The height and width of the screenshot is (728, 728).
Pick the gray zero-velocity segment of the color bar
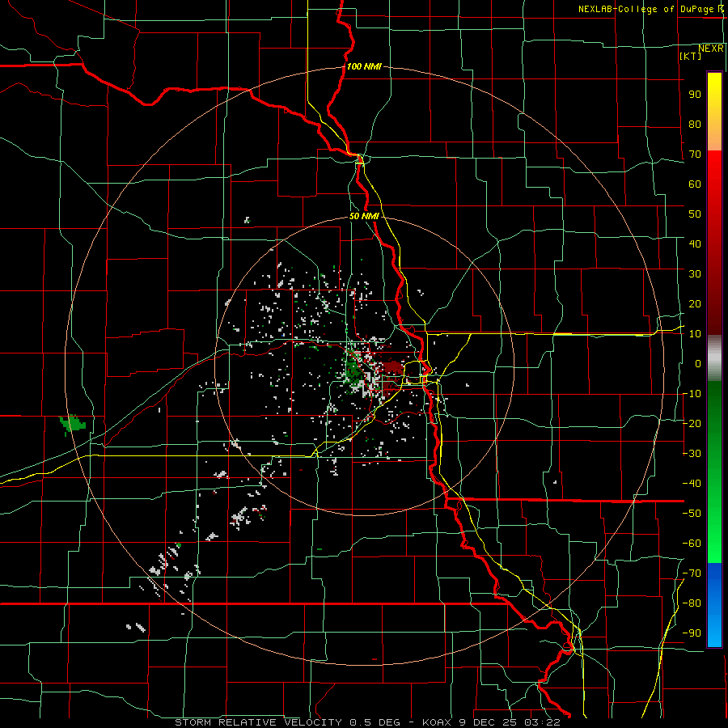point(714,358)
